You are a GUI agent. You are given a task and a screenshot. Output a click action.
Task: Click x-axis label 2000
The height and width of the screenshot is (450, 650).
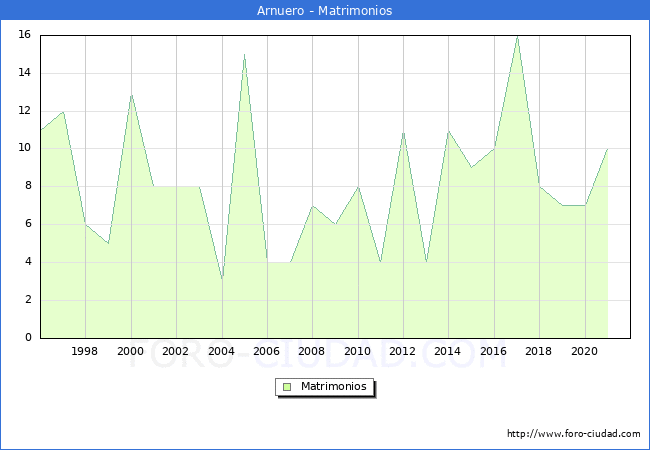click(131, 351)
